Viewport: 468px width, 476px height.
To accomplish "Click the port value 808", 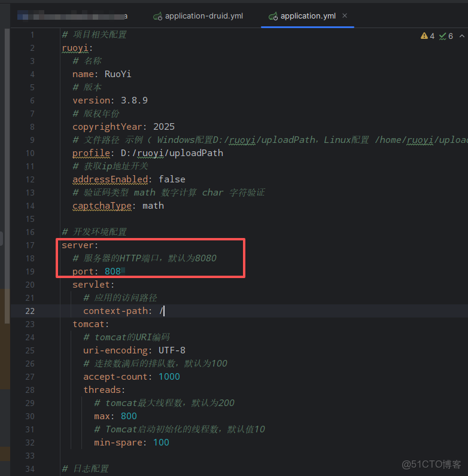I will tap(113, 271).
